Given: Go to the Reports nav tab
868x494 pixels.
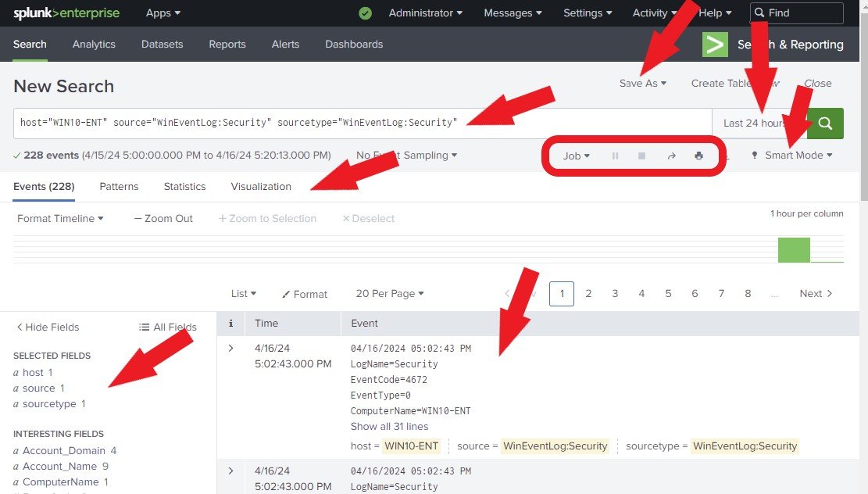Looking at the screenshot, I should [227, 45].
